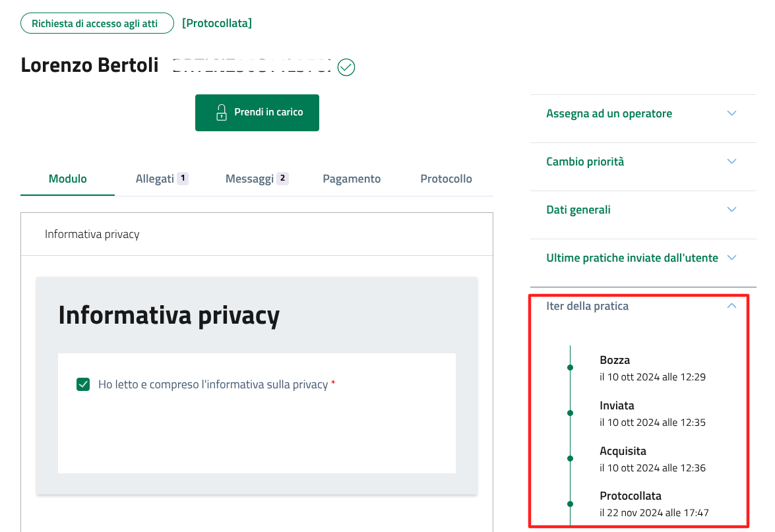Image resolution: width=775 pixels, height=532 pixels.
Task: Click the Acquisita timeline dot
Action: [x=570, y=458]
